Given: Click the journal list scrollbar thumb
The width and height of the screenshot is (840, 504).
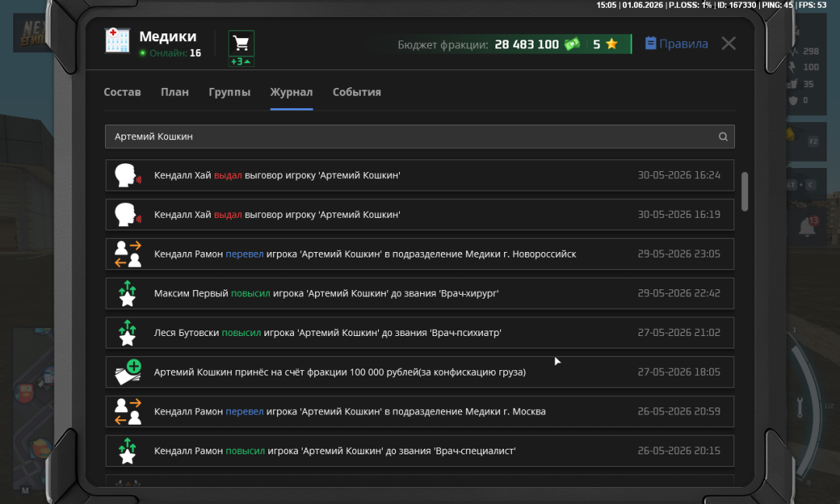Looking at the screenshot, I should tap(744, 192).
